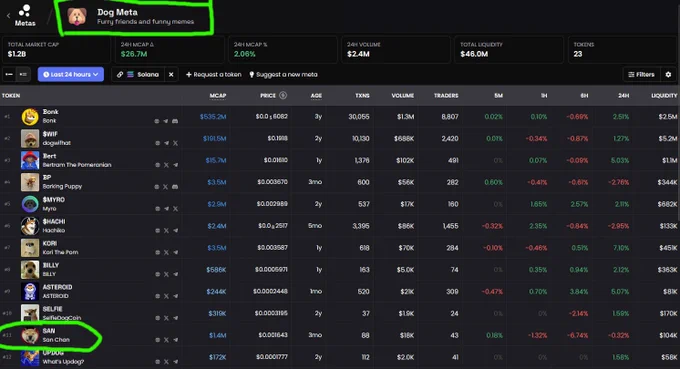Image resolution: width=680 pixels, height=369 pixels.
Task: Click SAN's $1.4M market cap
Action: (x=218, y=335)
